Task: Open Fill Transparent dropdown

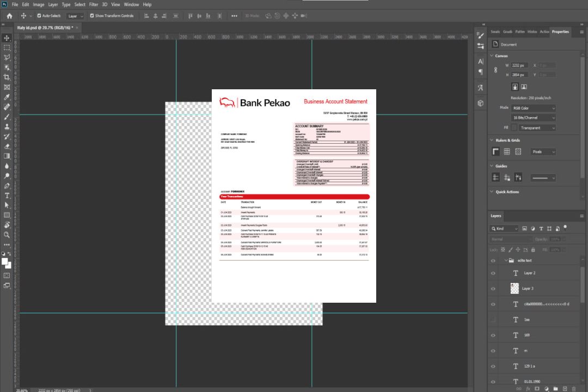Action: pyautogui.click(x=537, y=128)
